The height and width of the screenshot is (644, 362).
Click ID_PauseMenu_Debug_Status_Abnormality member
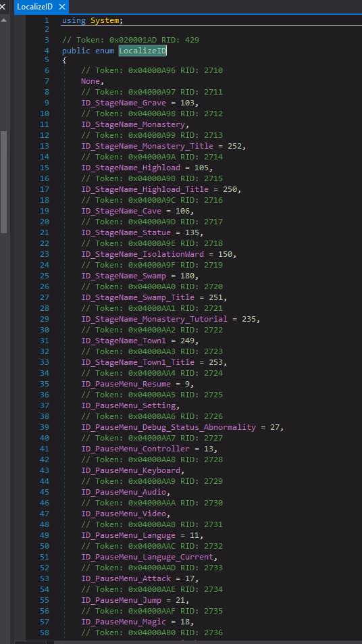click(x=168, y=427)
